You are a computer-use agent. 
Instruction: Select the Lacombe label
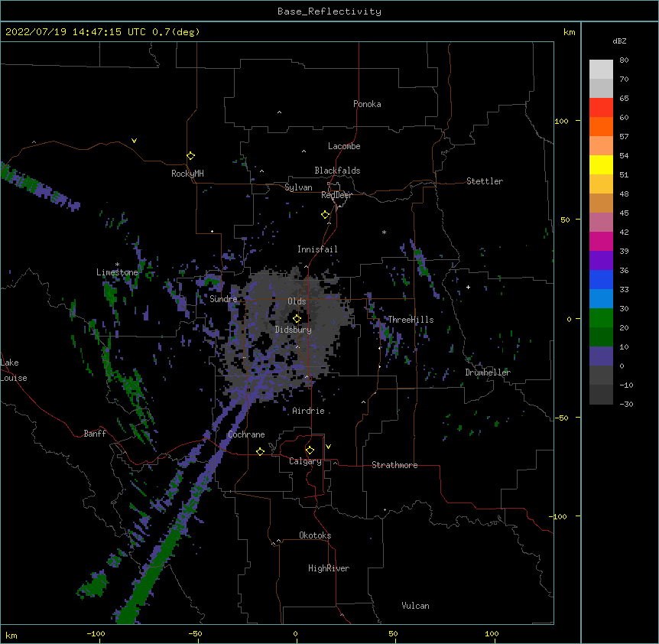344,146
